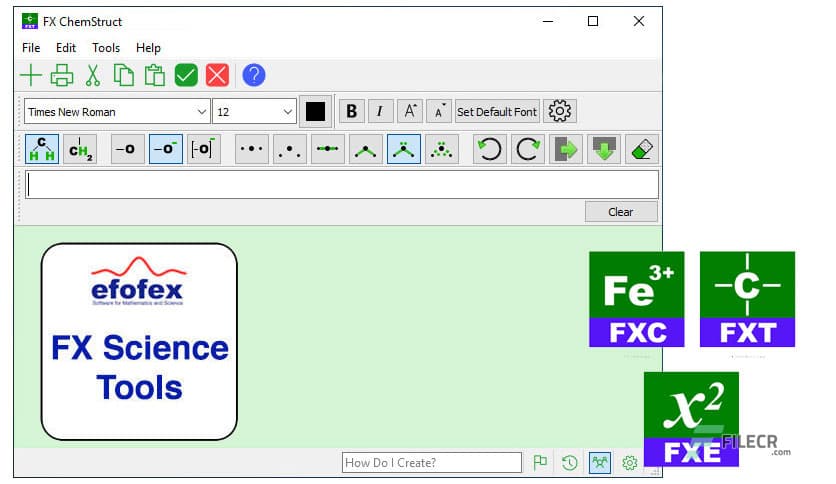
Task: Click the FXC Fe3+ product icon
Action: 637,299
